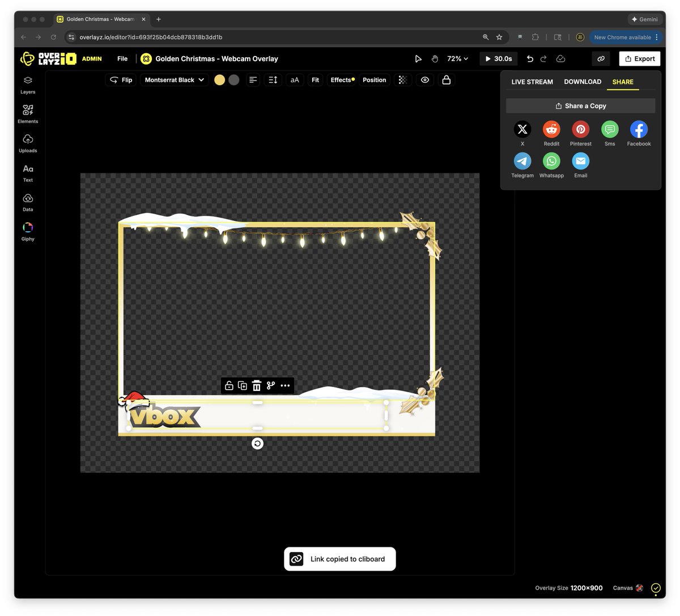Toggle the Canvas setting at bottom right
The width and height of the screenshot is (680, 616).
click(x=628, y=588)
